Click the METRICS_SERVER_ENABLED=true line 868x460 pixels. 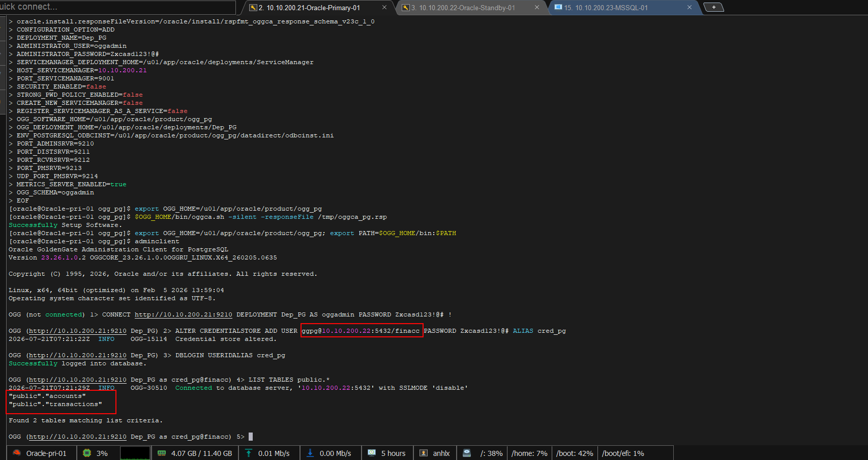point(71,184)
